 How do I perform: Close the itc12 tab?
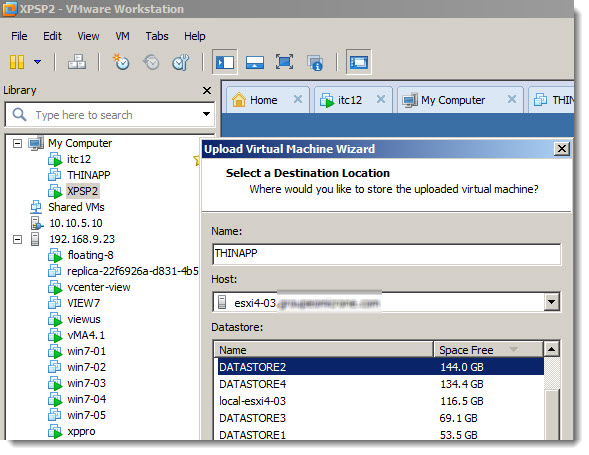[x=381, y=99]
